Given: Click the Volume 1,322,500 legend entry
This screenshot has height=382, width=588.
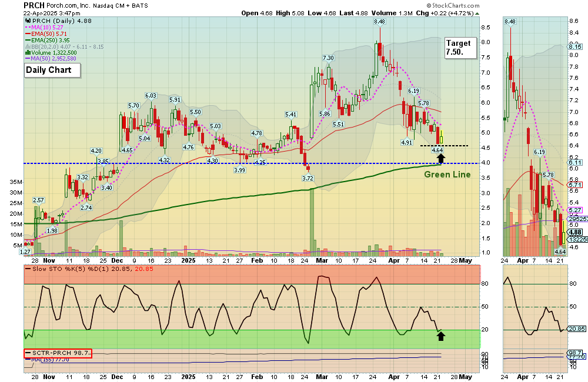Looking at the screenshot, I should 54,53.
